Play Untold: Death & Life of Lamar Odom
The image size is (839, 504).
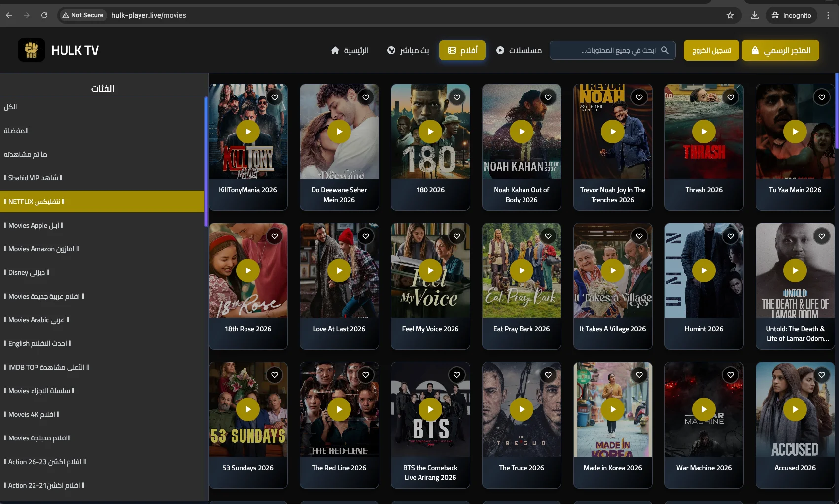(795, 270)
